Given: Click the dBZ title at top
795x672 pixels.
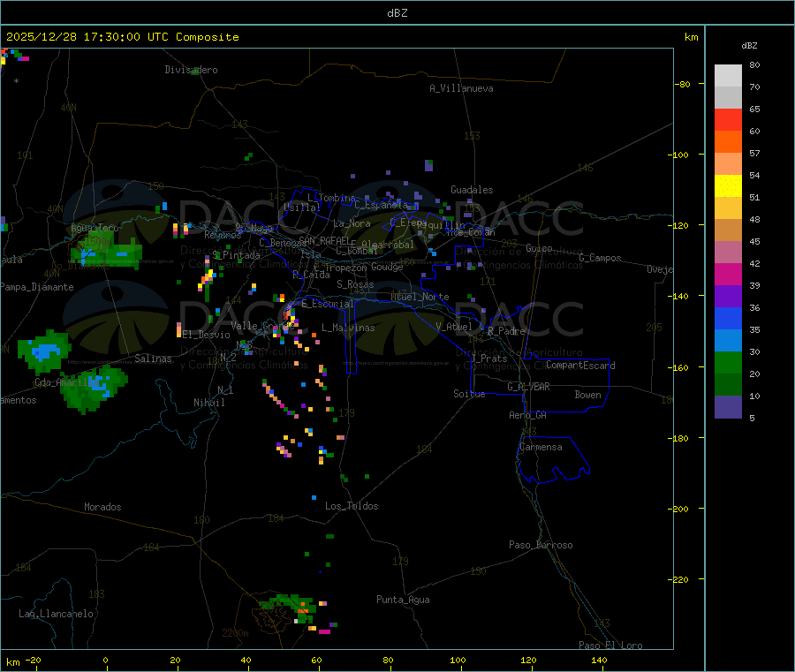Looking at the screenshot, I should point(397,13).
